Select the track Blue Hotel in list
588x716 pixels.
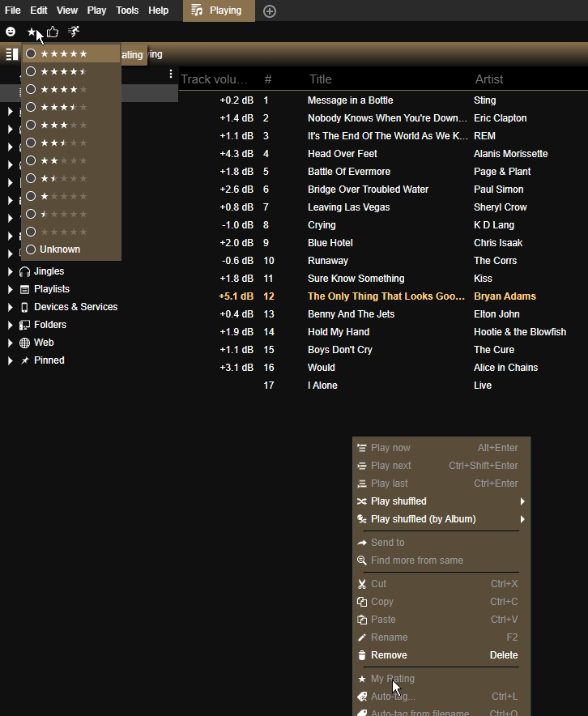[330, 243]
